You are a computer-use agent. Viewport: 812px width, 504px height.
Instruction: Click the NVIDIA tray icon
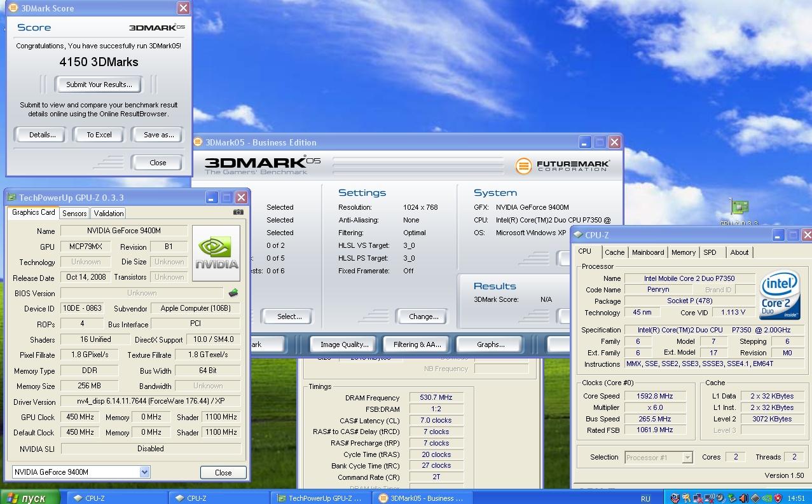click(x=767, y=498)
